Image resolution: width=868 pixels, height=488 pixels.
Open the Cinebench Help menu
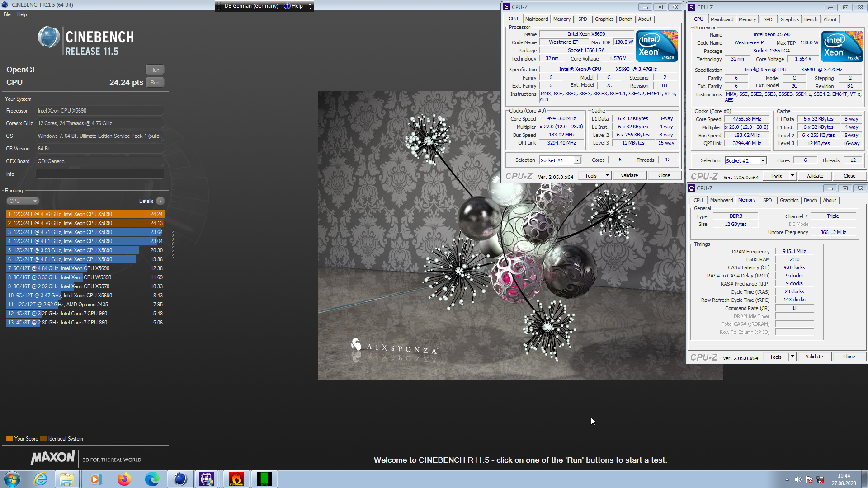pyautogui.click(x=22, y=14)
